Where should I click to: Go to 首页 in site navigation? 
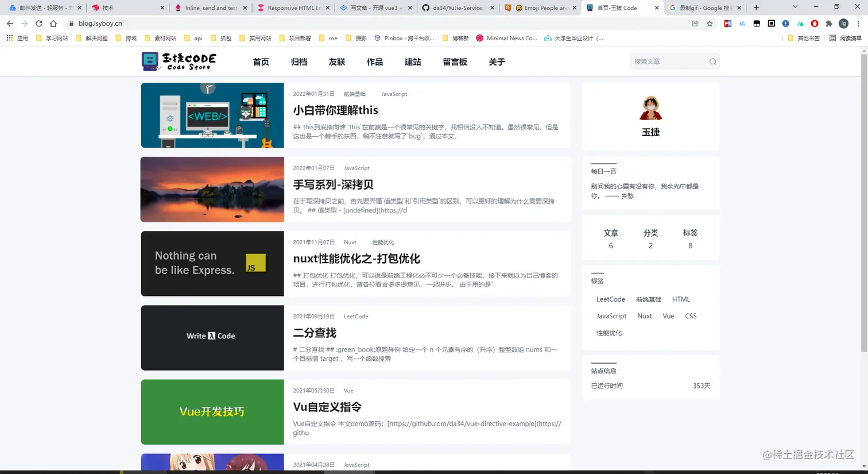click(261, 62)
